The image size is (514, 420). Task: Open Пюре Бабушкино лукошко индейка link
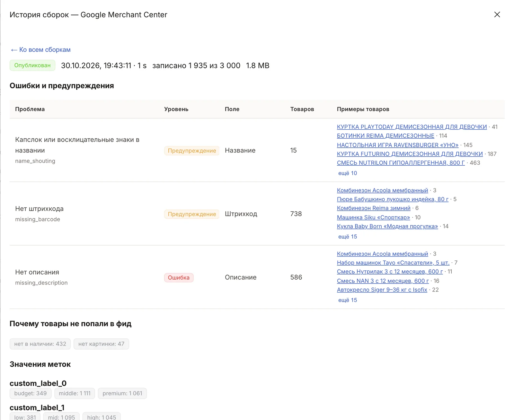coord(393,199)
